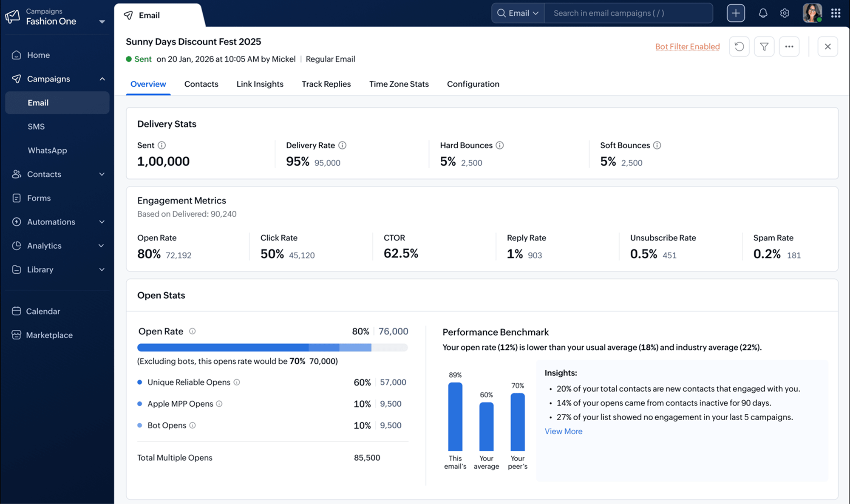This screenshot has height=504, width=850.
Task: Click the Campaigns paper plane sidebar icon
Action: tap(16, 79)
